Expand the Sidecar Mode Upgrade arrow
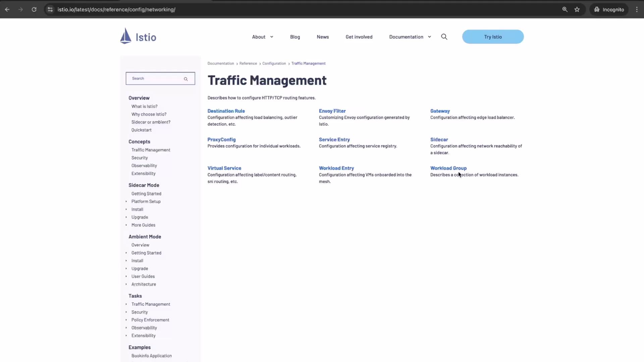 pyautogui.click(x=126, y=217)
